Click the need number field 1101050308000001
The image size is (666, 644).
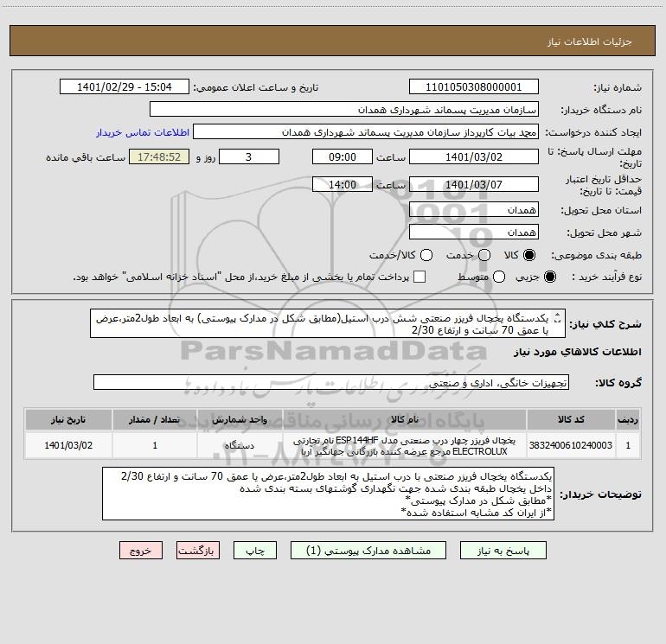tap(474, 87)
